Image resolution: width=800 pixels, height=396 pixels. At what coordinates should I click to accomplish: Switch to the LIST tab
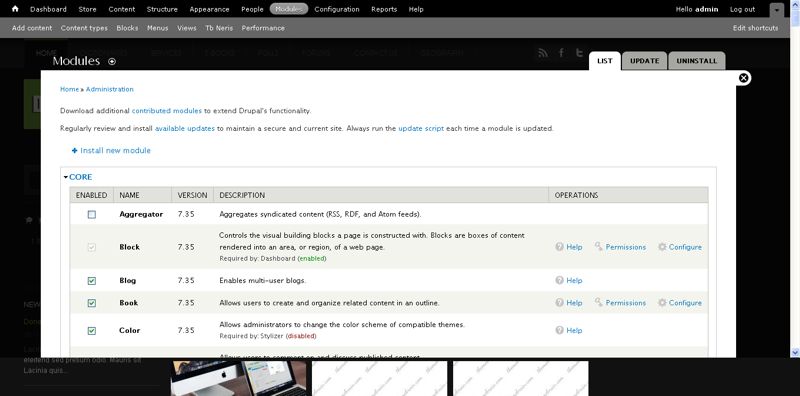click(x=605, y=61)
